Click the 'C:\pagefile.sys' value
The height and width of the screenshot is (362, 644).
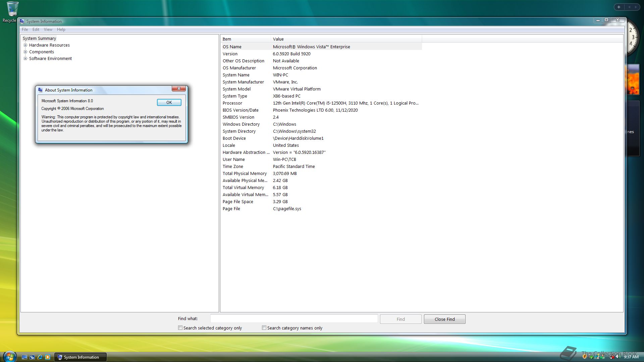pos(287,208)
